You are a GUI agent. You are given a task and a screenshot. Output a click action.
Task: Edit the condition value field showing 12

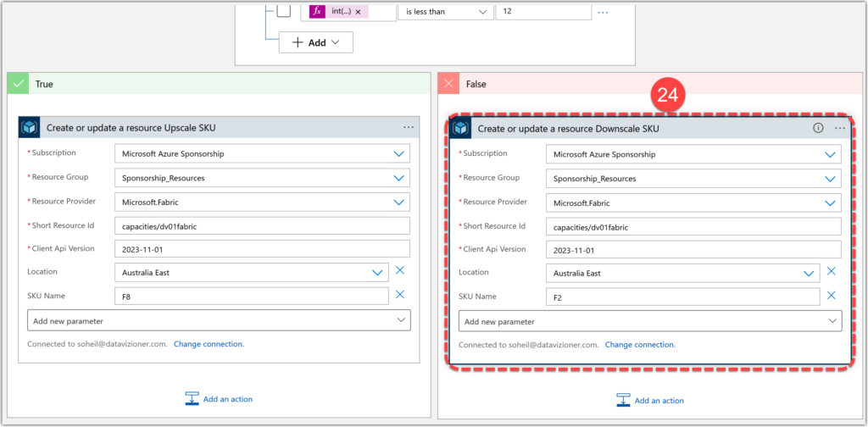coord(543,11)
